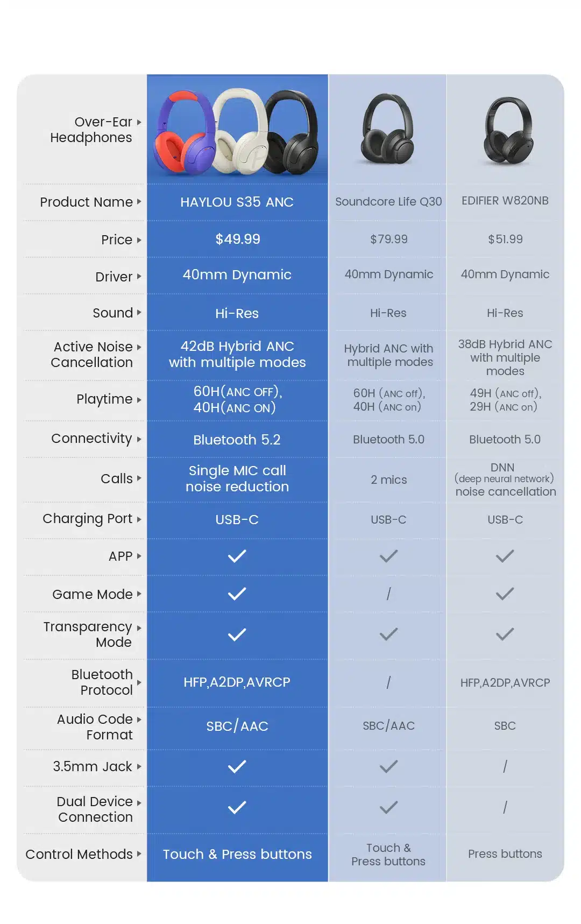Click the EDIFIER Game Mode checkmark
The image size is (581, 924).
pos(505,594)
